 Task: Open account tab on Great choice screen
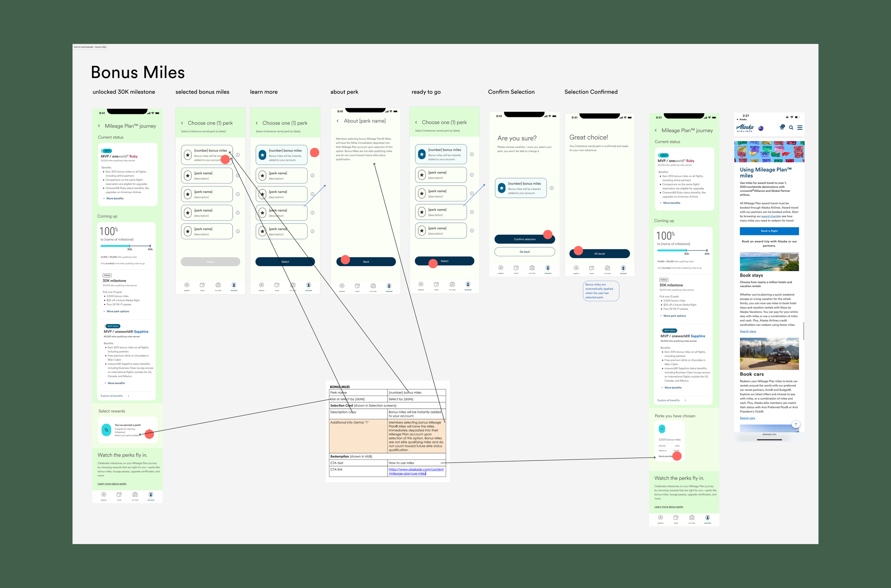pyautogui.click(x=623, y=269)
